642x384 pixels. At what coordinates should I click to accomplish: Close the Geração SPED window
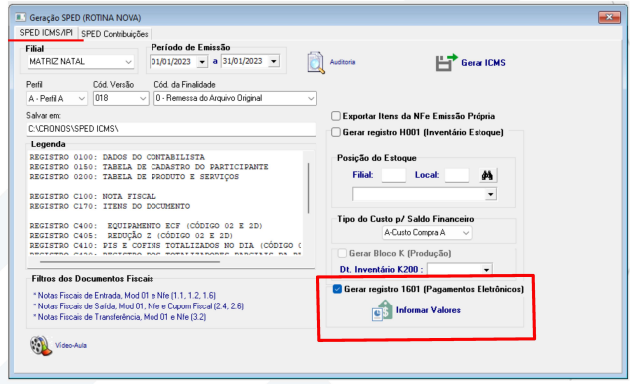click(x=609, y=17)
